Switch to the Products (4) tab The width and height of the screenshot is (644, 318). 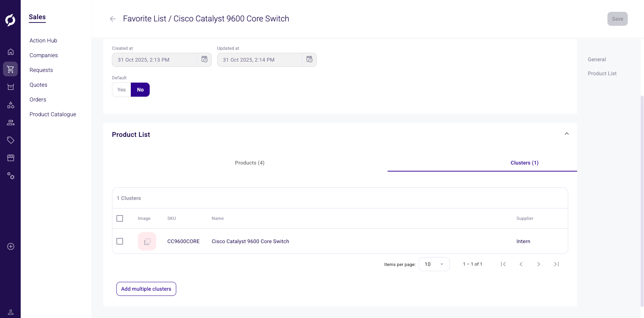[x=249, y=163]
